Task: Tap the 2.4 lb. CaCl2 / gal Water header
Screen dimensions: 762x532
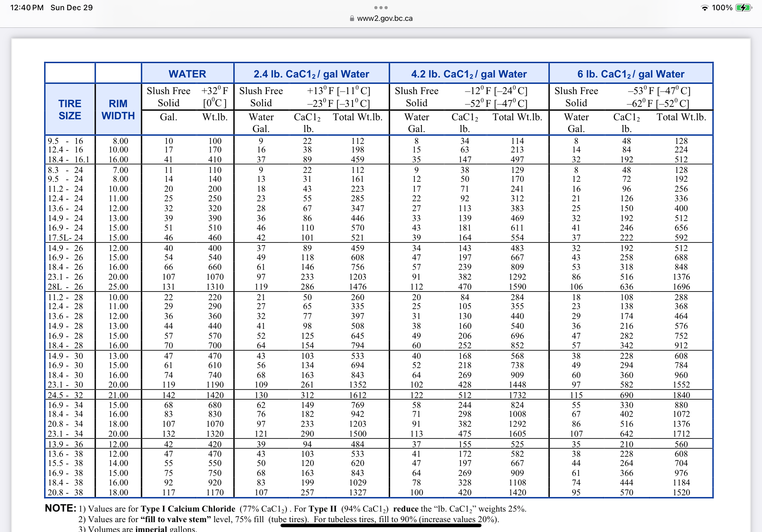Action: coord(311,74)
